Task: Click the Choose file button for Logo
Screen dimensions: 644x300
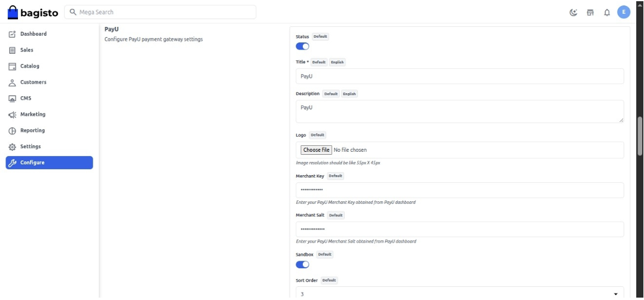Action: (316, 150)
